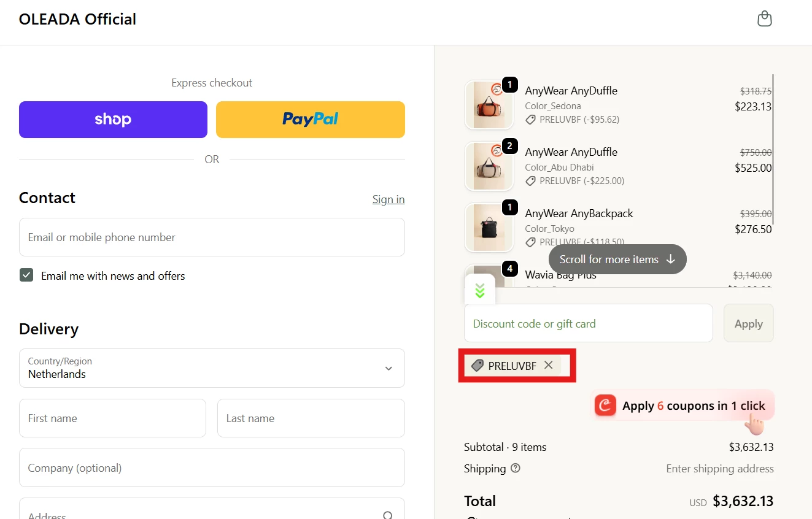Uncheck Email me with news and offers
The height and width of the screenshot is (519, 812).
26,275
